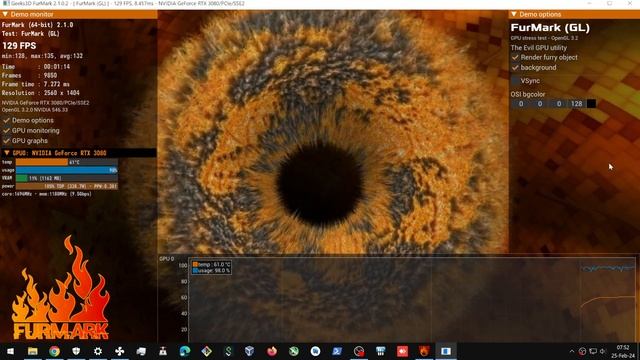Collapse the Demo options panel header

point(514,14)
